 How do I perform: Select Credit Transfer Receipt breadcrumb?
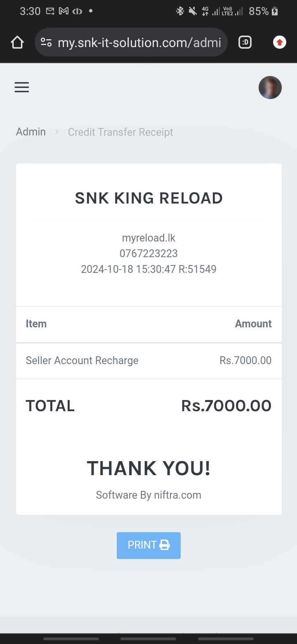pos(120,132)
